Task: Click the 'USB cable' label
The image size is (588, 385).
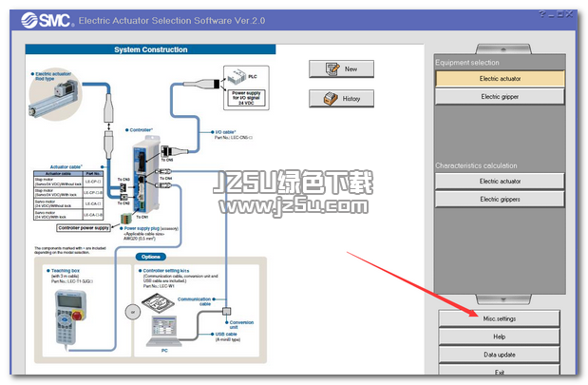Action: click(x=226, y=334)
